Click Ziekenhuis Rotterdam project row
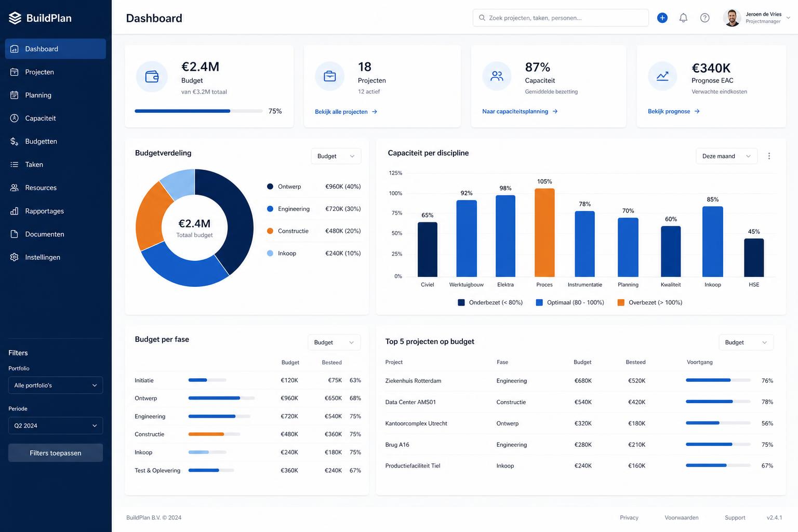Viewport: 798px width, 532px height. pos(579,381)
